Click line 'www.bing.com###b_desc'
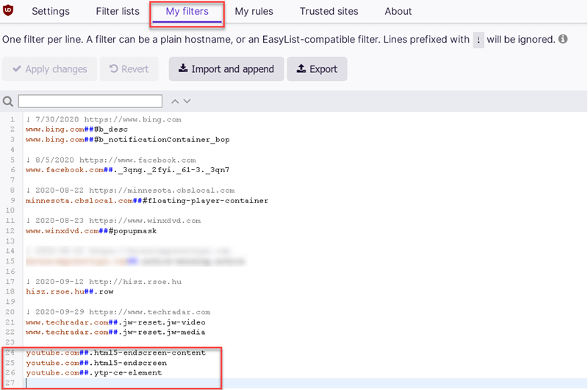 [77, 130]
